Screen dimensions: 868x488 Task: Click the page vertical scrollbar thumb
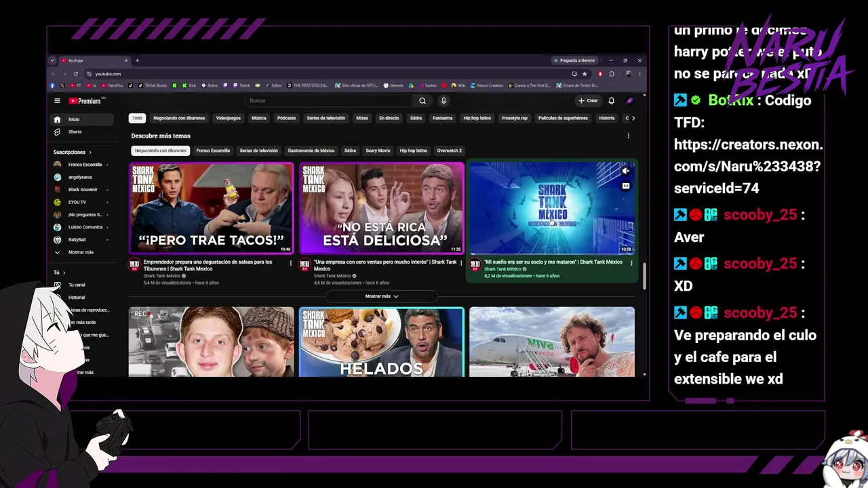[x=644, y=276]
